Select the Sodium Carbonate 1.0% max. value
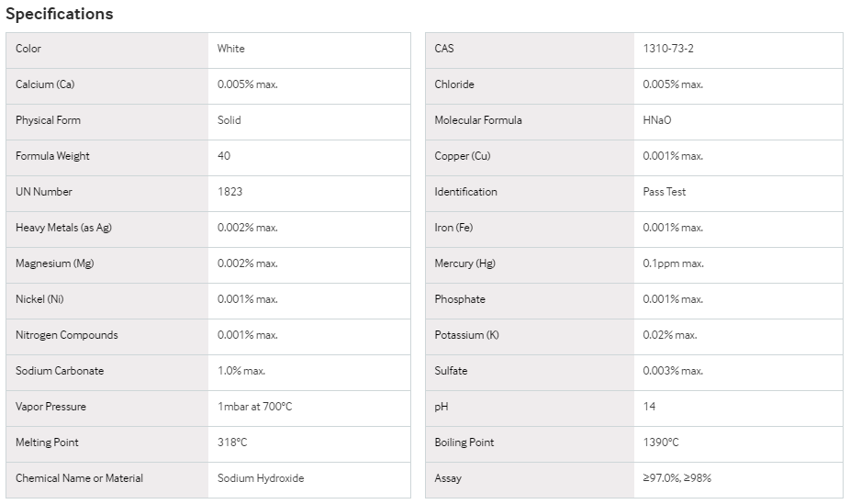Screen dimensions: 850x504 [241, 371]
